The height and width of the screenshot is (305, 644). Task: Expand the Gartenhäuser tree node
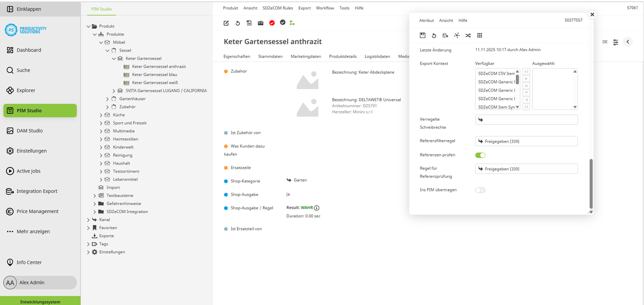pyautogui.click(x=108, y=99)
